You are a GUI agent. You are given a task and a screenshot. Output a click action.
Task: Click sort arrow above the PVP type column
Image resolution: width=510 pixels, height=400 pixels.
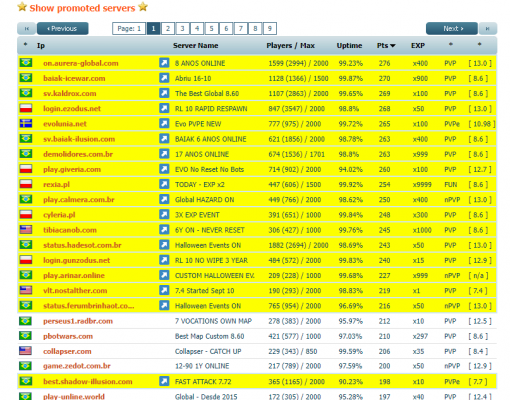[x=451, y=44]
